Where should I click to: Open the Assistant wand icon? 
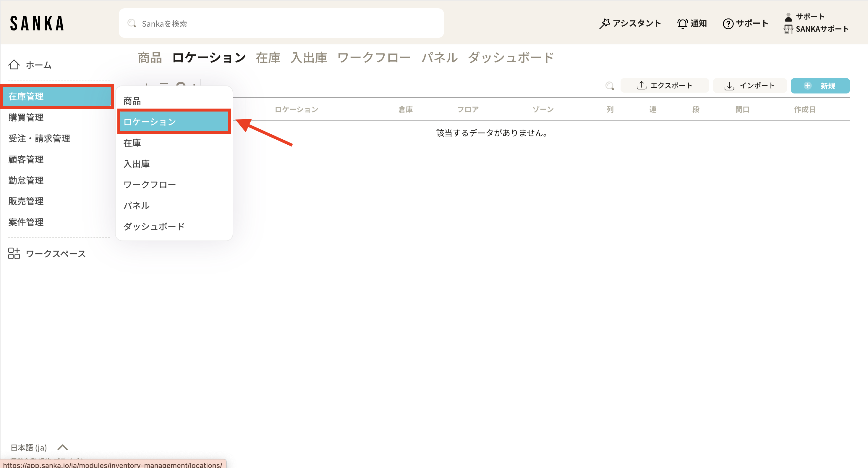[x=605, y=23]
